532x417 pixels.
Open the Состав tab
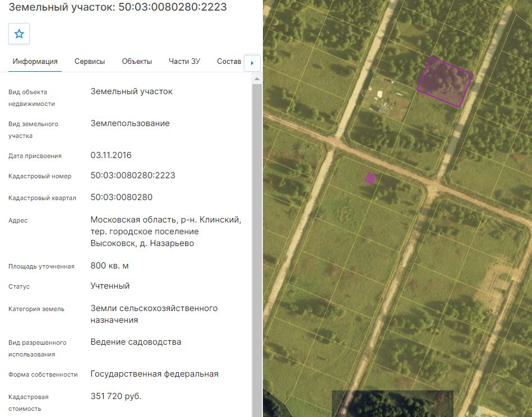point(229,62)
